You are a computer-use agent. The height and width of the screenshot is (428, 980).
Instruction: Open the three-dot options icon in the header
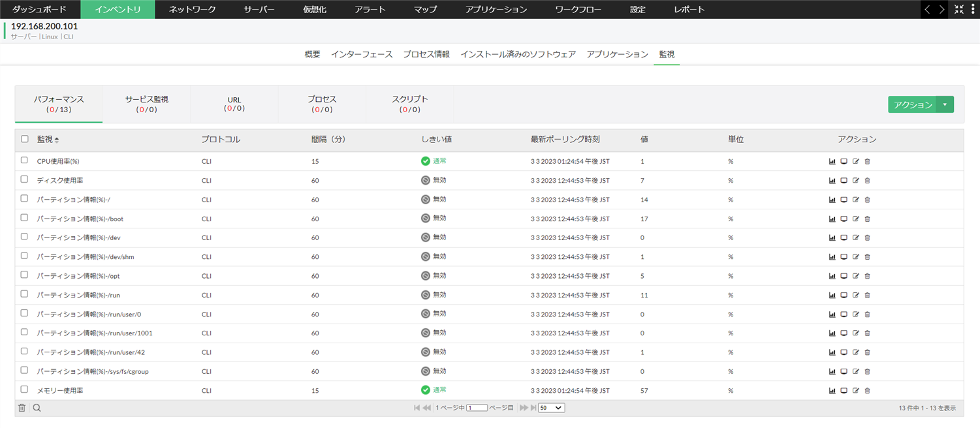(973, 9)
